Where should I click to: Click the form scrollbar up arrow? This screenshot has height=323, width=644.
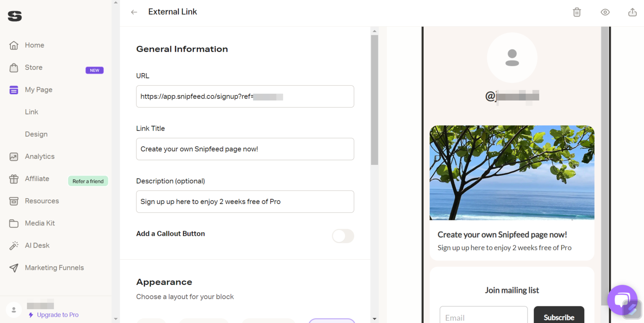point(374,31)
